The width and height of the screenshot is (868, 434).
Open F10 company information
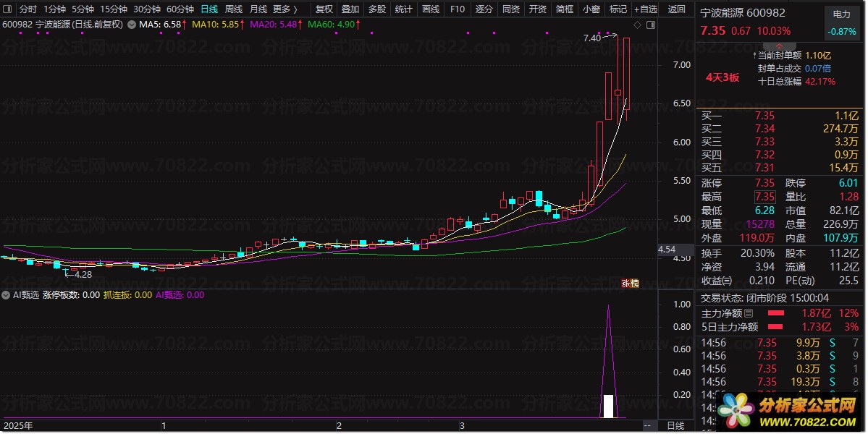[458, 9]
